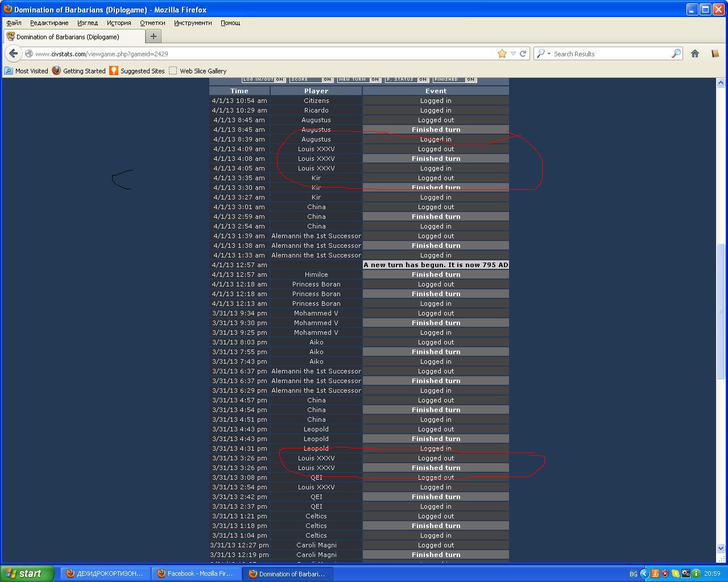
Task: Open the bookmarks menu icon in toolbar
Action: [715, 53]
